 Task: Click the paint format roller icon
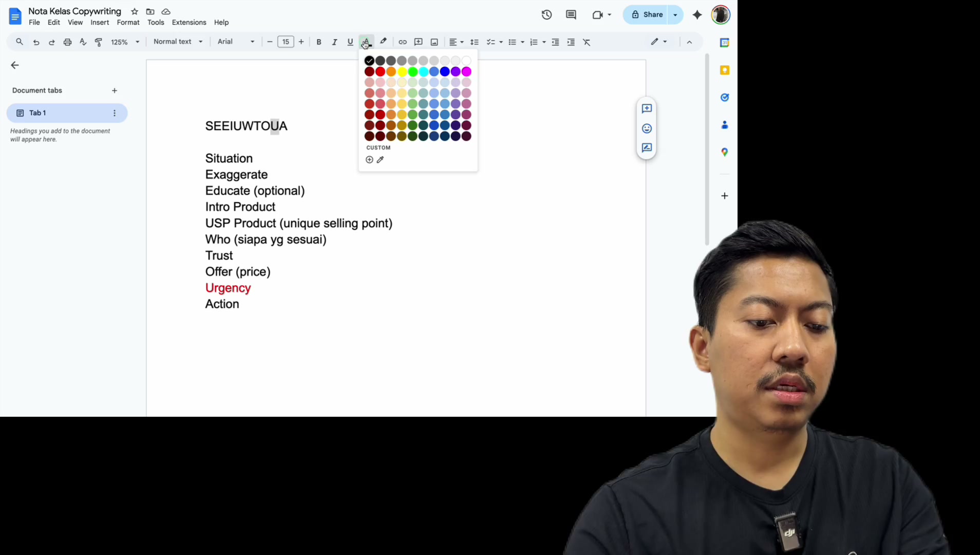click(99, 42)
